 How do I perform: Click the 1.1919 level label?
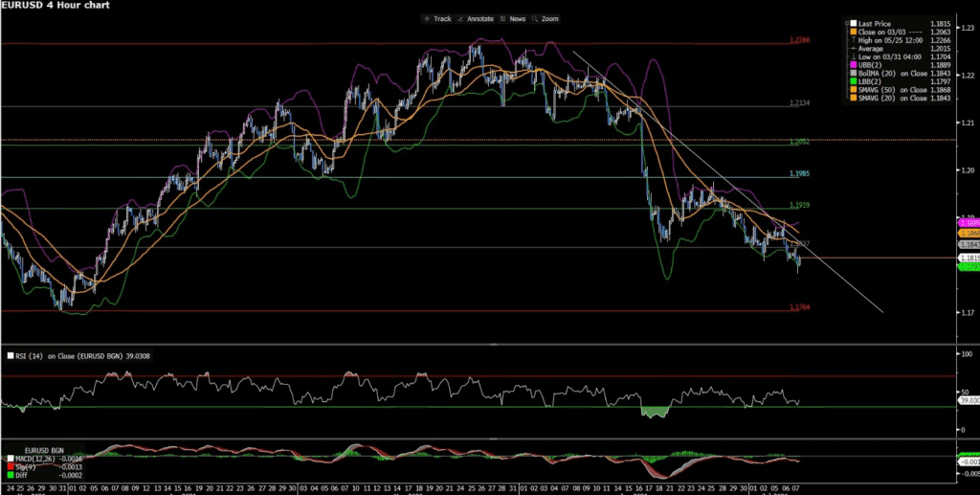(799, 205)
